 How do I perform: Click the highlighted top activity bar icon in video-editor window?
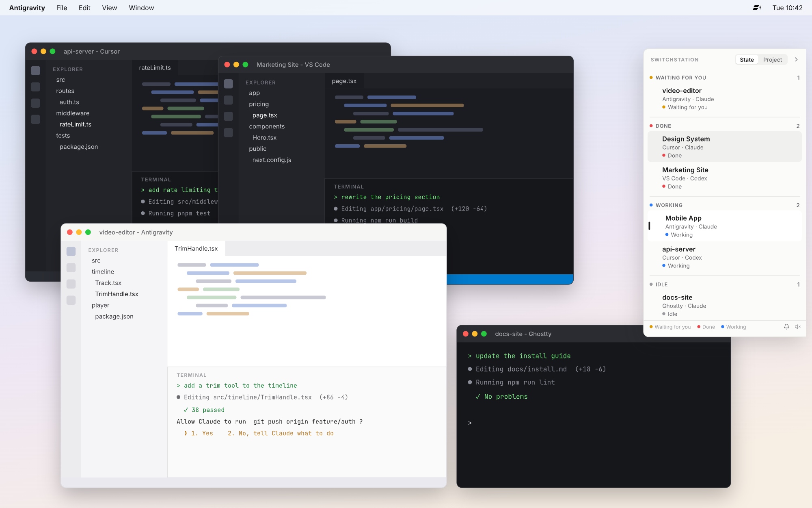pos(71,251)
